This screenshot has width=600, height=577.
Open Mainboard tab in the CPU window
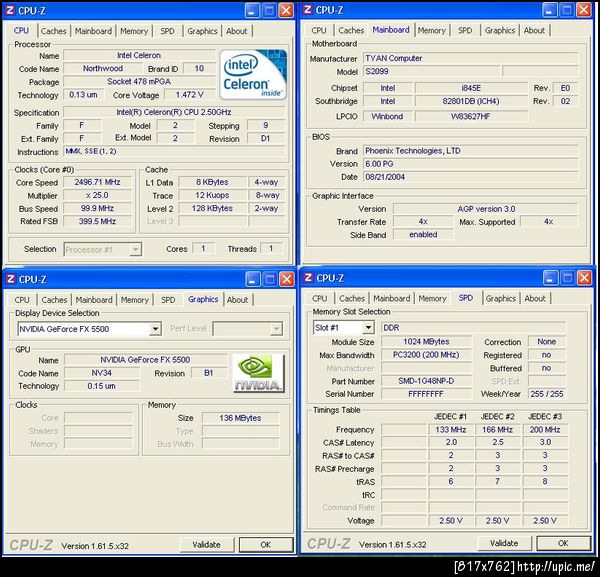(93, 31)
